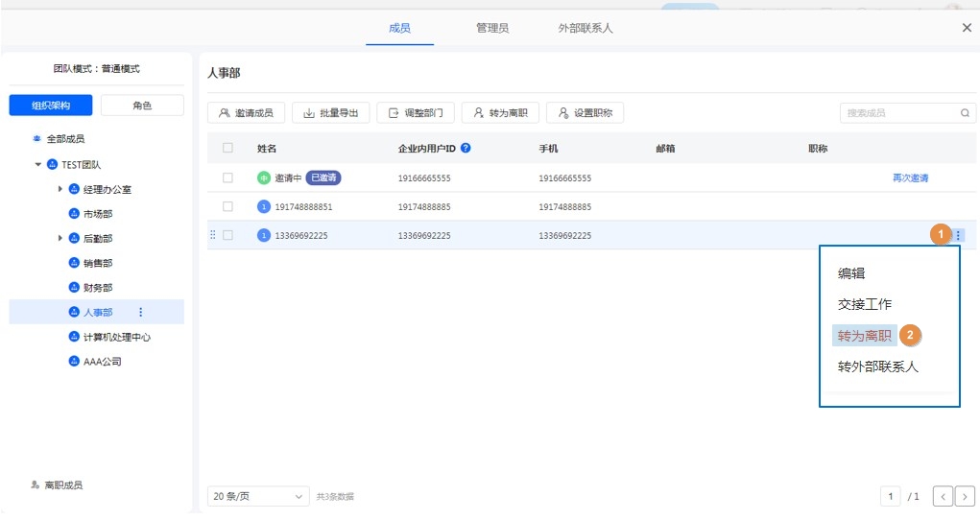Click the more options icon on row 13369692225
Image resolution: width=980 pixels, height=520 pixels.
[958, 235]
